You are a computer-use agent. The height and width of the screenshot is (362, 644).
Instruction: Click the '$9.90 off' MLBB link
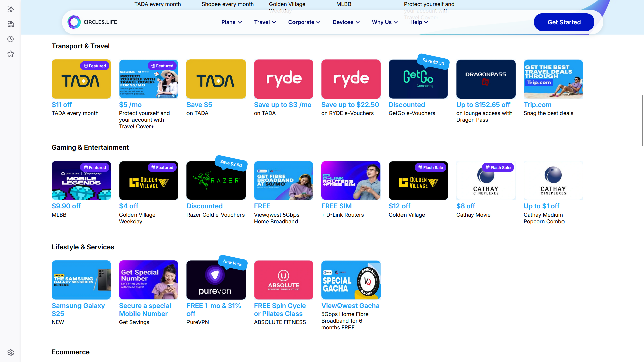[66, 206]
